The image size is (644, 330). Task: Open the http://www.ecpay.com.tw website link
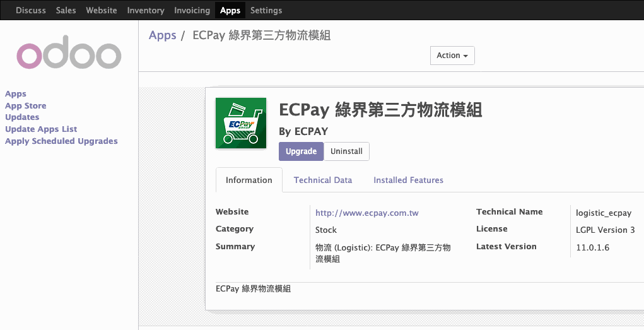point(366,213)
